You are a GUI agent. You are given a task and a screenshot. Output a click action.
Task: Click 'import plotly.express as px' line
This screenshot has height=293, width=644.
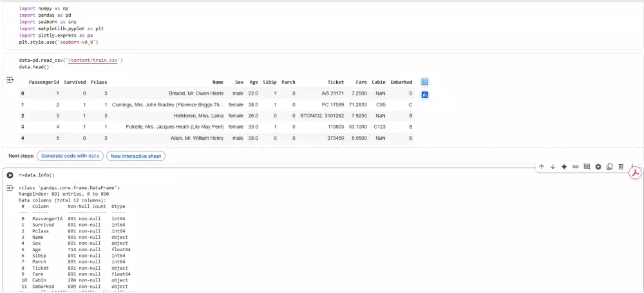tap(56, 35)
